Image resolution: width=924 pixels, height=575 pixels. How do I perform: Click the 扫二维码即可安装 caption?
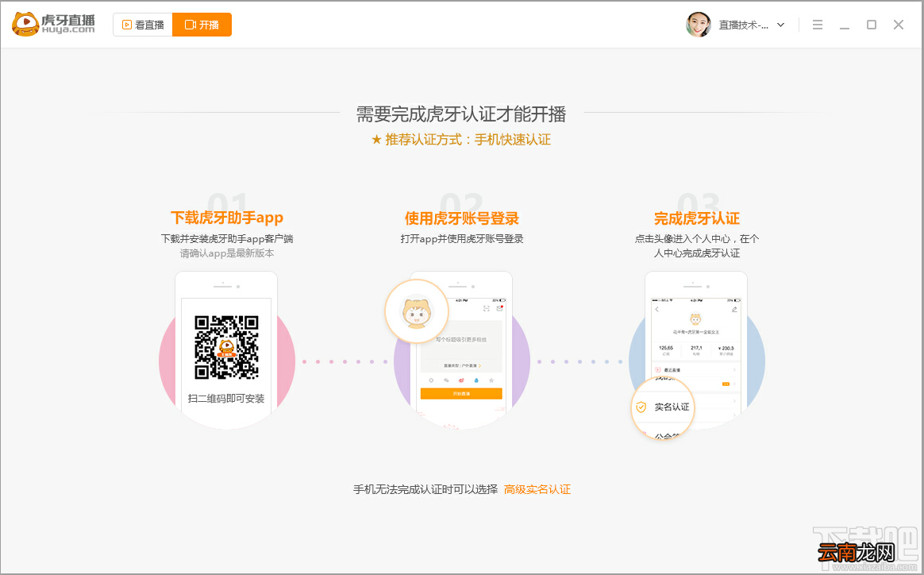[226, 399]
